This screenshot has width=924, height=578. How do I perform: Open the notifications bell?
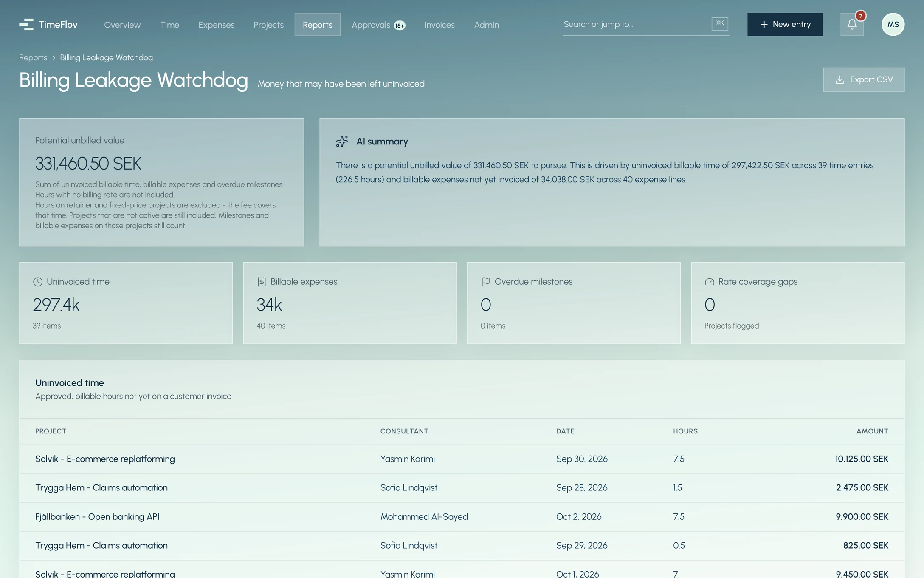(852, 24)
